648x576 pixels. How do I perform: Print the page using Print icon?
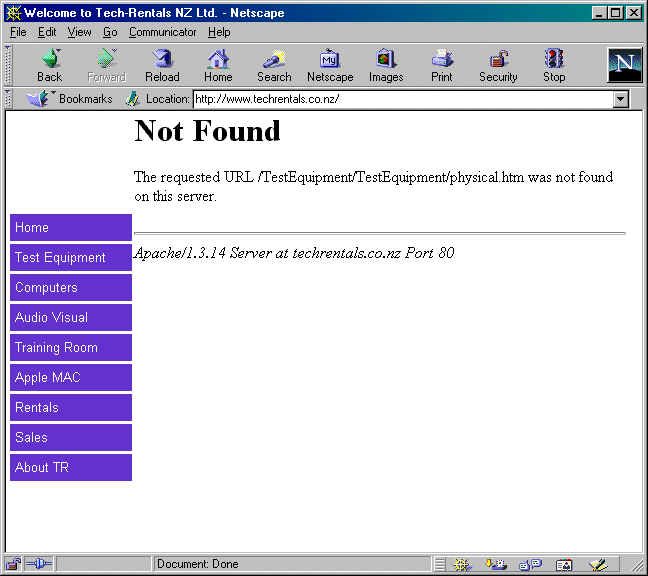click(442, 66)
